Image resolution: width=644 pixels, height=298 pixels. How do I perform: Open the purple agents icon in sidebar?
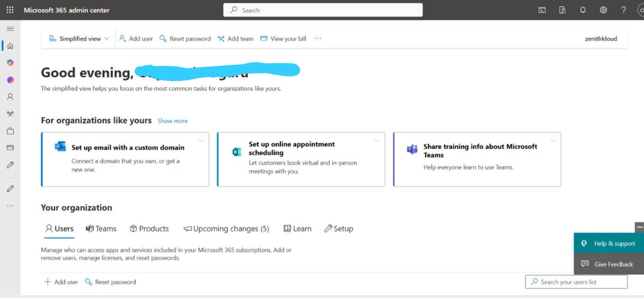click(x=10, y=80)
